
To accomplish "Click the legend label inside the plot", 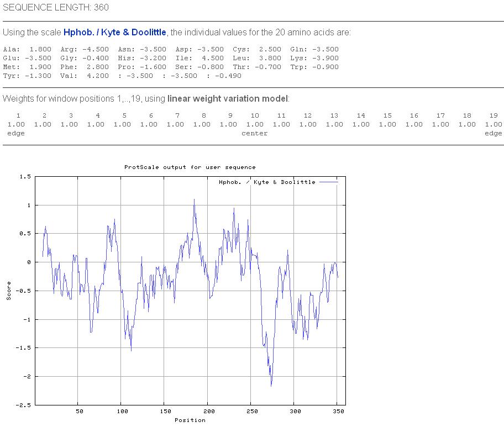I will 267,182.
